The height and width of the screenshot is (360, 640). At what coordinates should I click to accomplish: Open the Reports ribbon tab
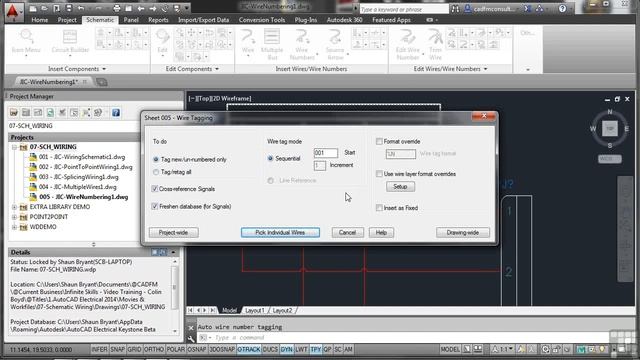coord(158,20)
